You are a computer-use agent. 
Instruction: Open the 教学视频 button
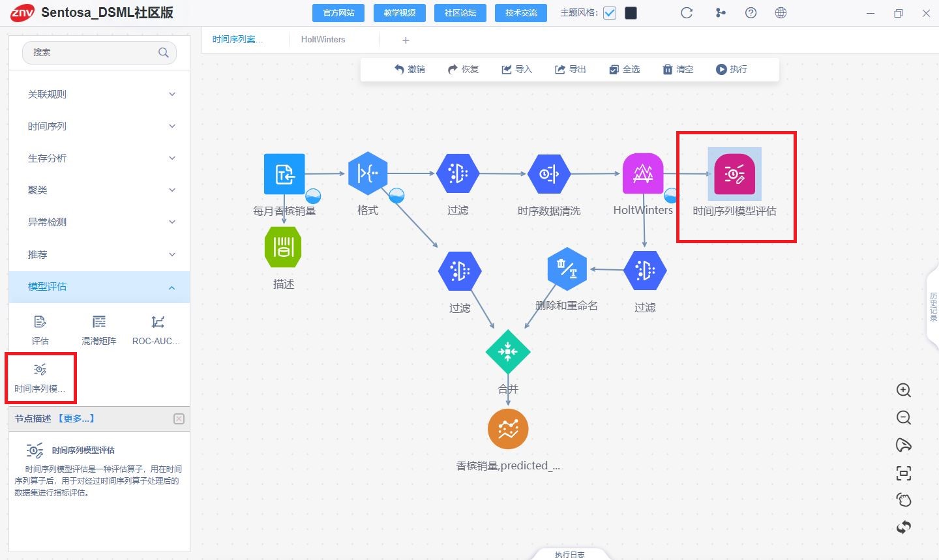[400, 13]
